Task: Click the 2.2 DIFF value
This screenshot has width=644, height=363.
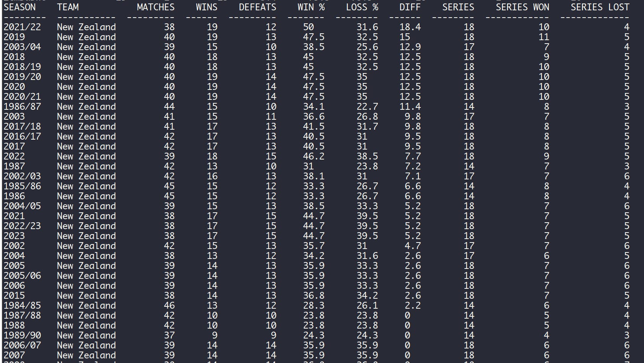Action: point(413,306)
